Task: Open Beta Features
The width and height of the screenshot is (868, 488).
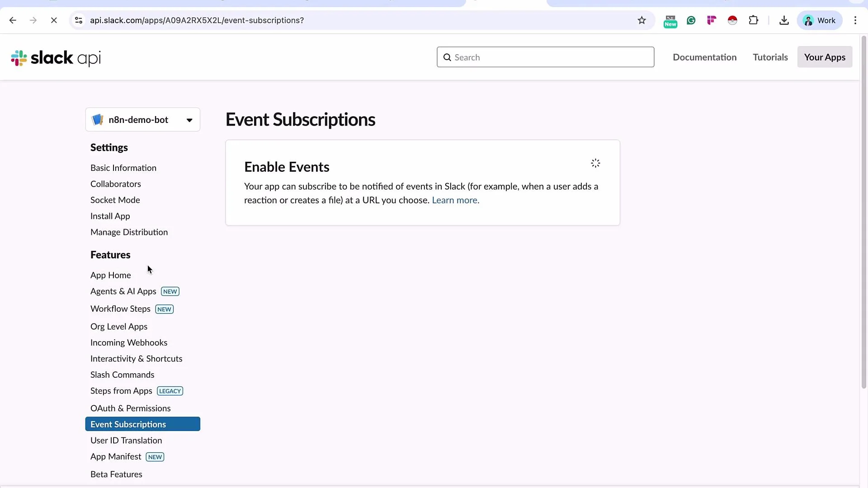Action: coord(116,474)
